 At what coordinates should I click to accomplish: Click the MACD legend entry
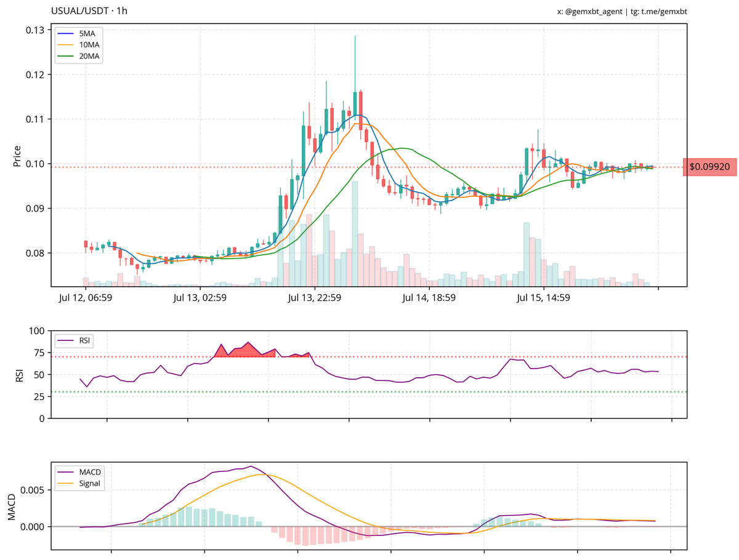click(80, 472)
